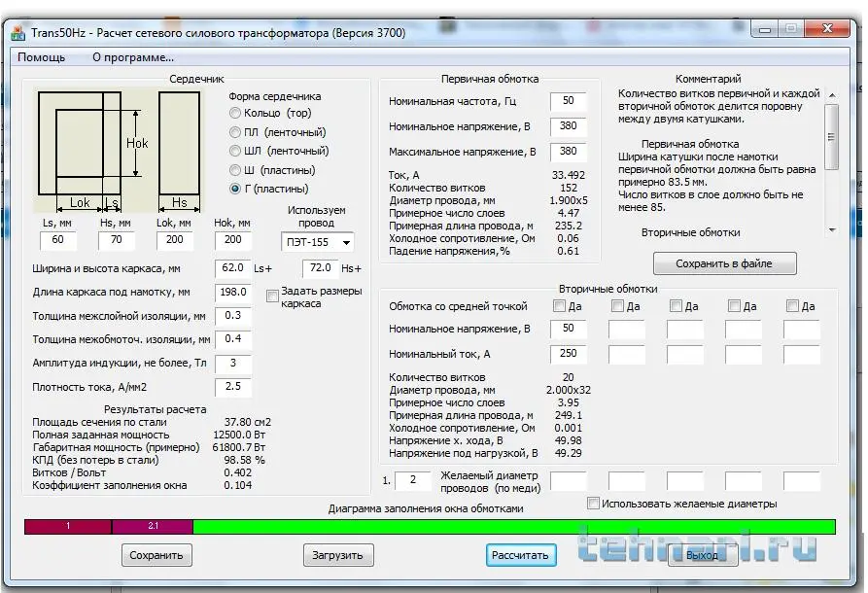This screenshot has height=593, width=868.
Task: Enable Задать размеры каркаса checkbox
Action: 273,296
